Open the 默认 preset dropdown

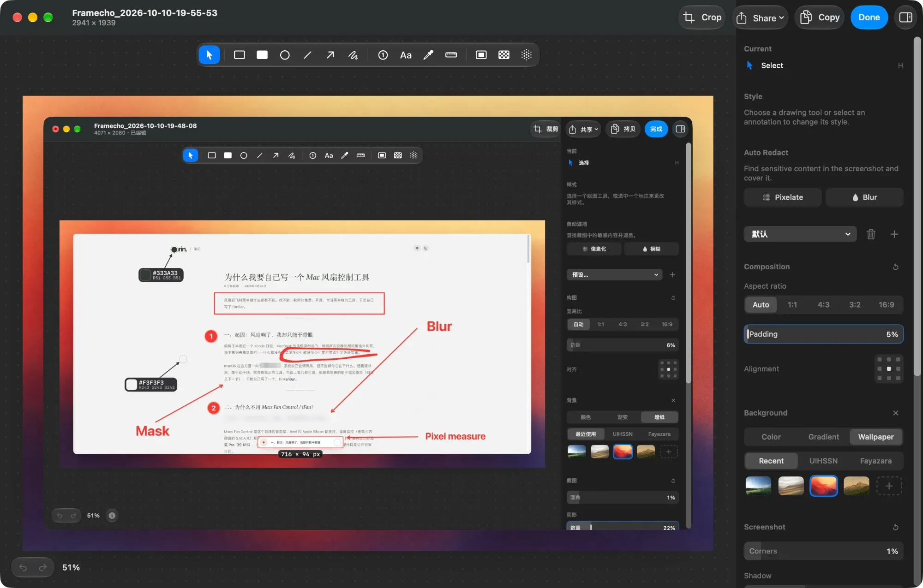(x=800, y=234)
